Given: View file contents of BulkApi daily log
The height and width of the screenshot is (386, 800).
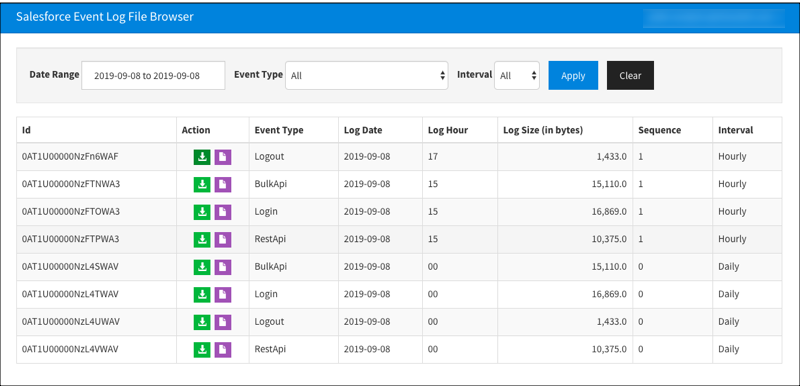Looking at the screenshot, I should [223, 267].
